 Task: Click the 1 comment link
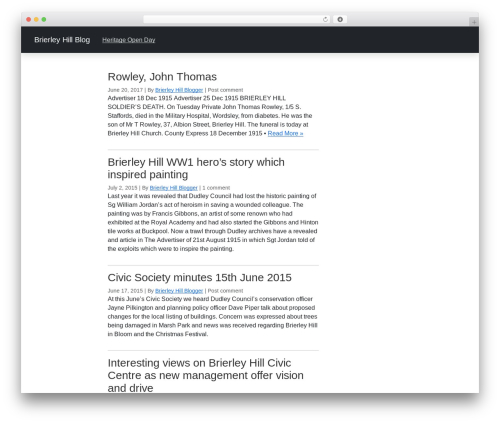(216, 188)
